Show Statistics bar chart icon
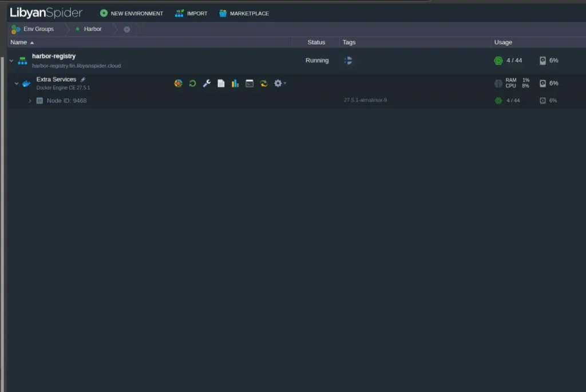This screenshot has height=392, width=586. point(235,84)
